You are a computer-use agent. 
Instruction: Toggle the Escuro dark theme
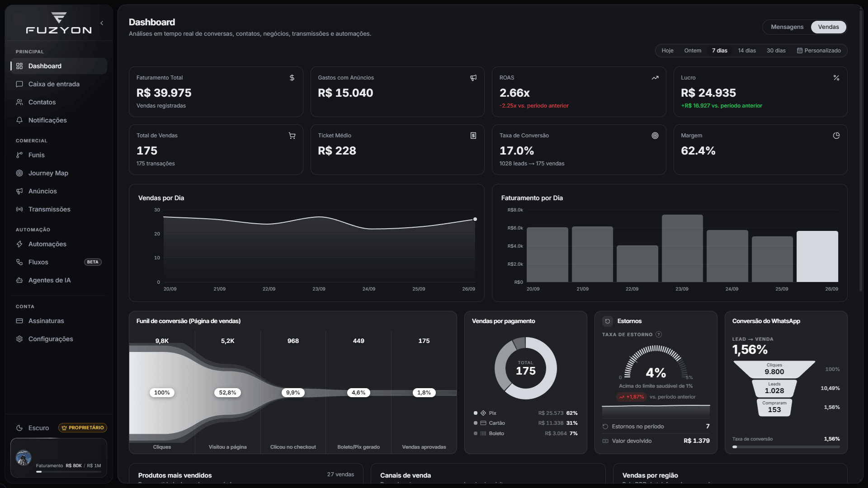tap(32, 428)
